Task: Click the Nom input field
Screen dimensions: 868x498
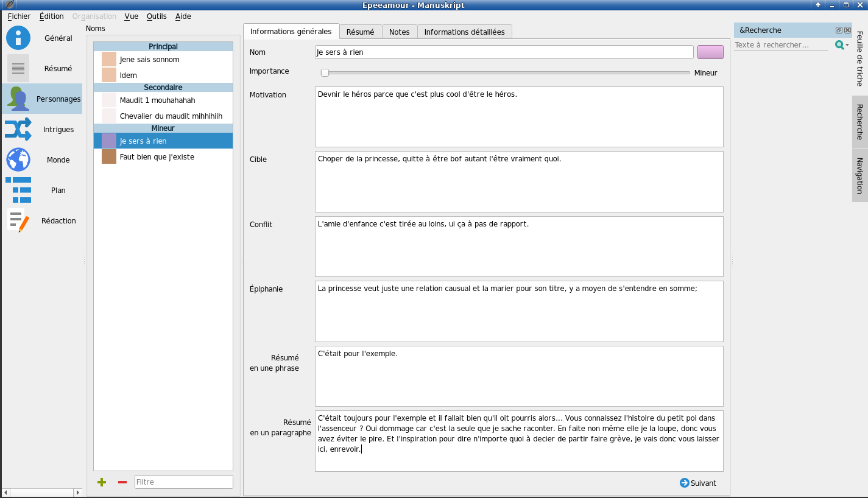Action: point(504,52)
